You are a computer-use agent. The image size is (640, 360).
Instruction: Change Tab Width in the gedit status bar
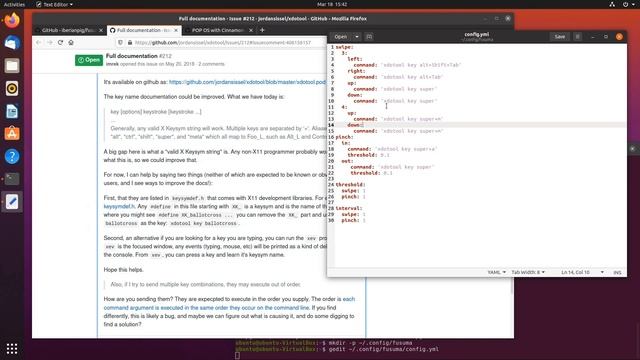click(x=528, y=272)
